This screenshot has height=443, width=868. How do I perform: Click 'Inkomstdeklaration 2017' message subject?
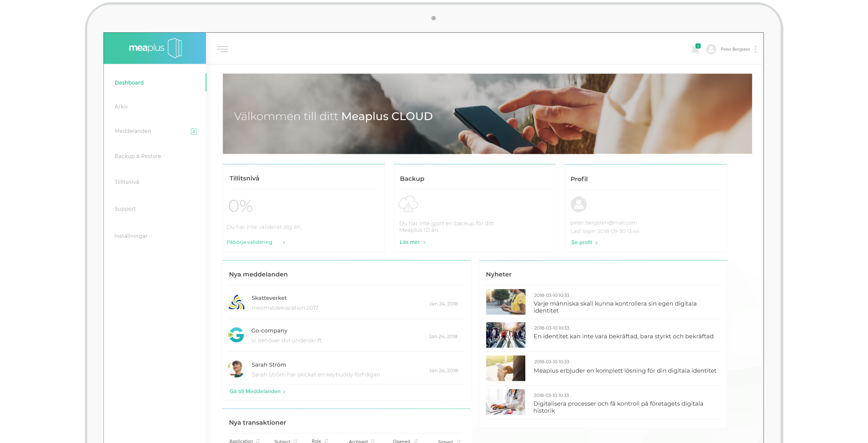point(285,308)
